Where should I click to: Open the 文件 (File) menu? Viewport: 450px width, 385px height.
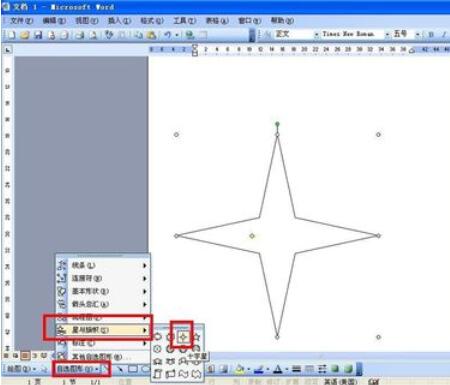point(21,21)
